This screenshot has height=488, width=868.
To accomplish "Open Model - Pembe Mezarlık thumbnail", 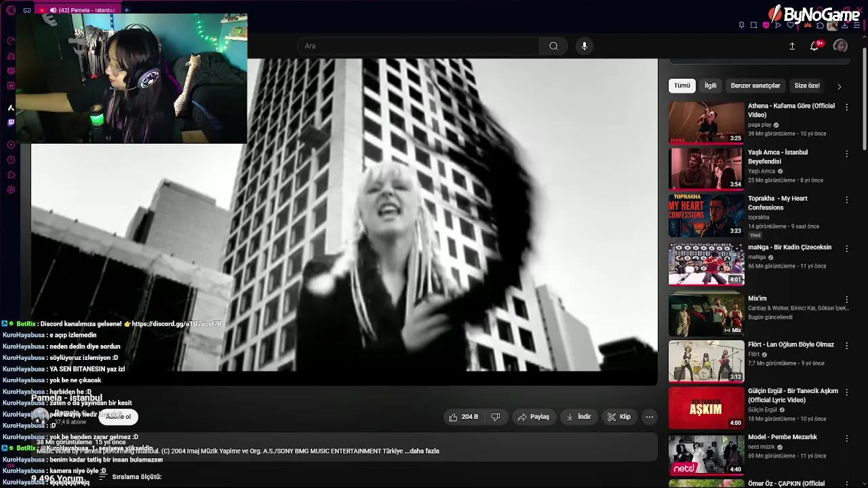I will [x=706, y=454].
